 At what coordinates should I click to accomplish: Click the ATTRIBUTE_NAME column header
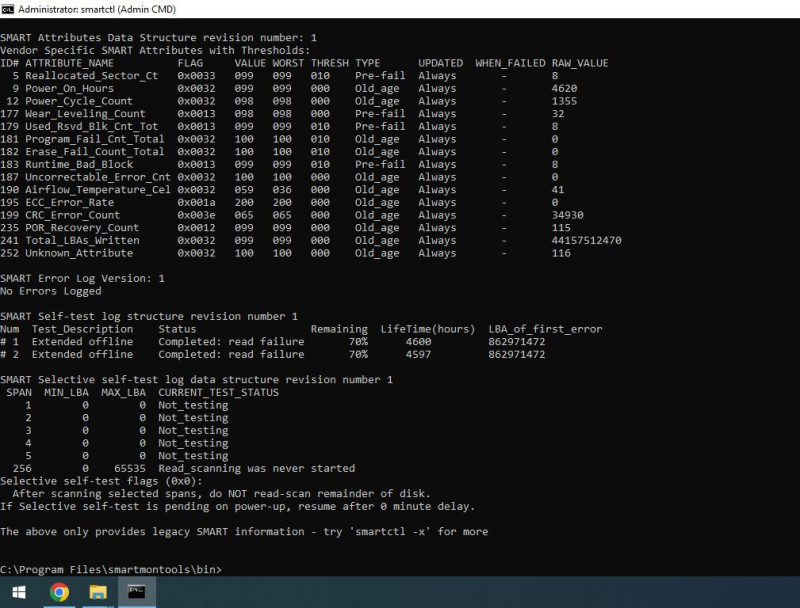click(x=69, y=63)
